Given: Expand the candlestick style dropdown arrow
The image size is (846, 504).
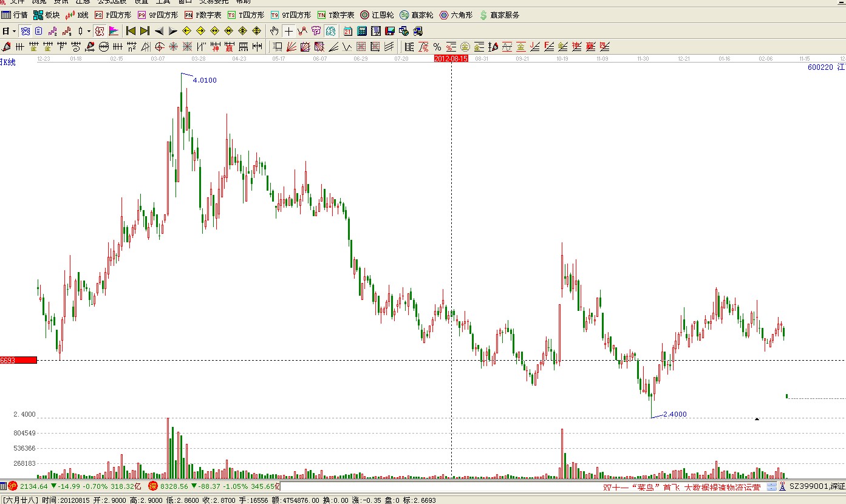Looking at the screenshot, I should click(89, 31).
